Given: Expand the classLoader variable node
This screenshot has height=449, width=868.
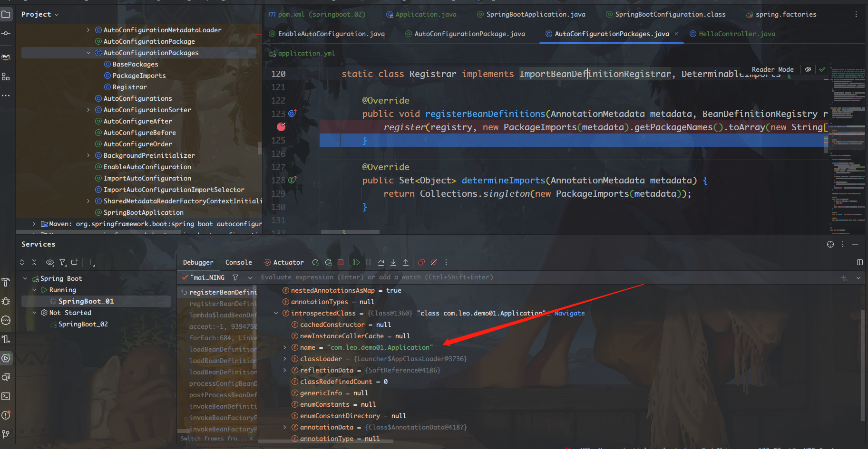Looking at the screenshot, I should tap(285, 359).
